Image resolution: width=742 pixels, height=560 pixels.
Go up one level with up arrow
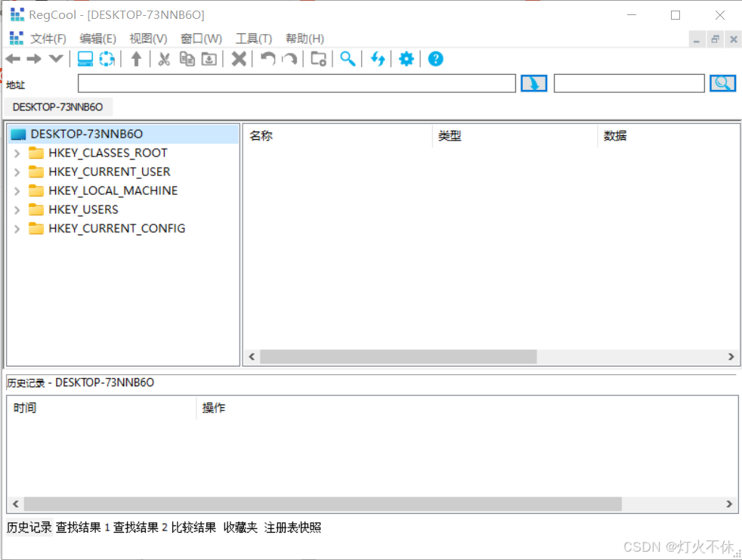[136, 59]
